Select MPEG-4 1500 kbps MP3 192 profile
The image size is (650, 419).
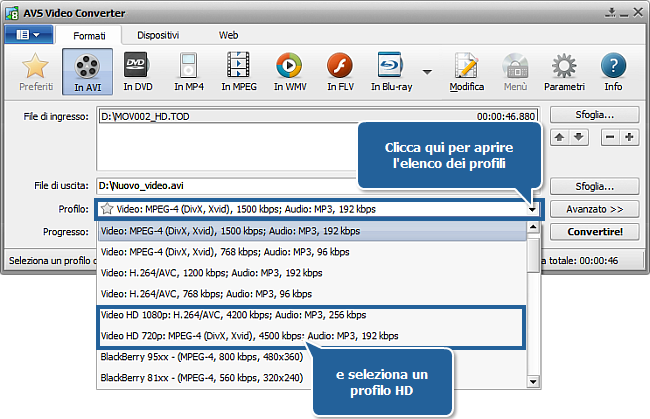tap(312, 231)
